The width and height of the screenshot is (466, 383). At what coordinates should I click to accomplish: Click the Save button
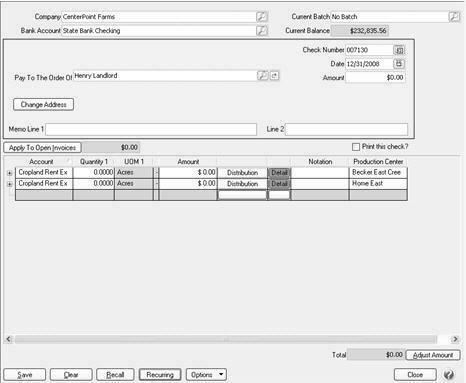25,375
